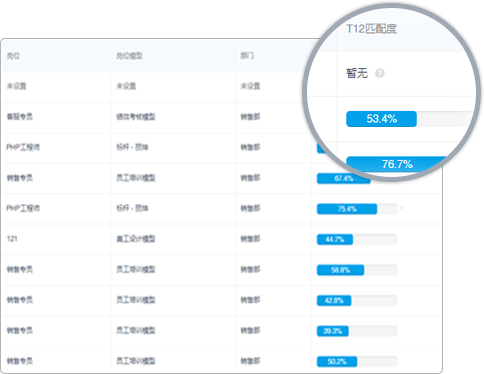Select 销售专员 in the 67.4% row
The width and height of the screenshot is (484, 374).
tap(20, 178)
